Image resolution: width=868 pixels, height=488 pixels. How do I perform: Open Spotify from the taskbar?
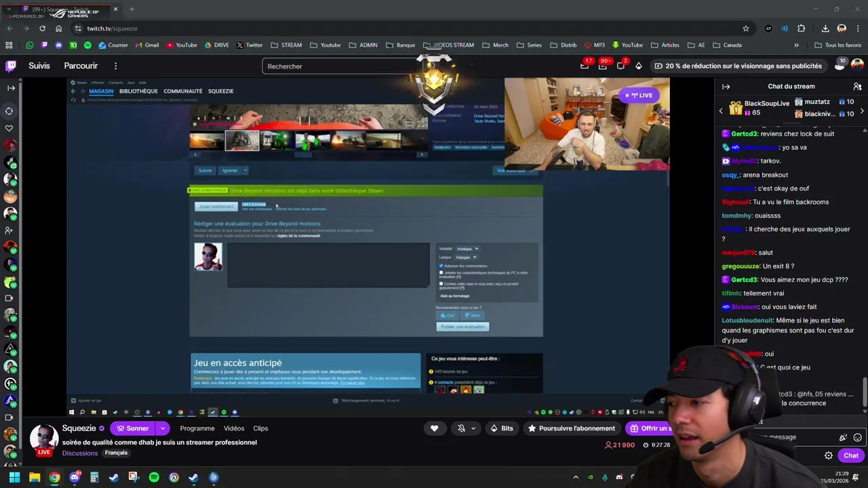click(x=154, y=477)
